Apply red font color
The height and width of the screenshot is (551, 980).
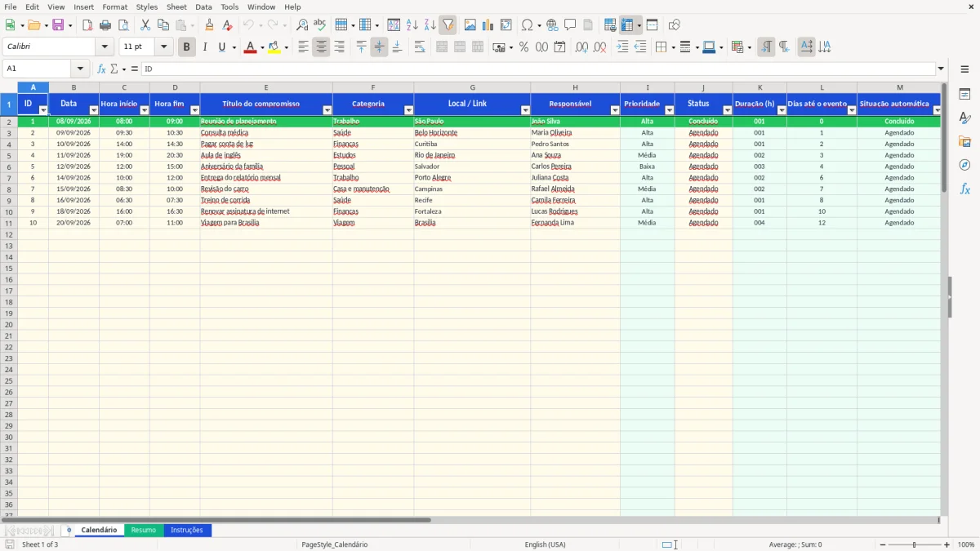click(250, 47)
